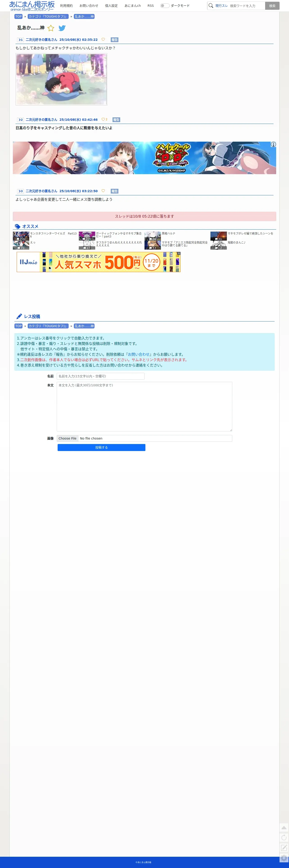Viewport: 289px width, 868px height.
Task: Click the IIJmio smartphone banner ad
Action: (x=99, y=262)
